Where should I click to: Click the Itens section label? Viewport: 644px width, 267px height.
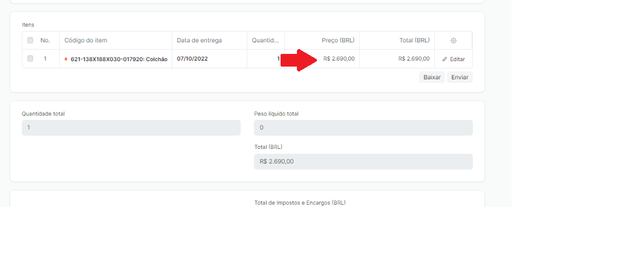point(28,25)
